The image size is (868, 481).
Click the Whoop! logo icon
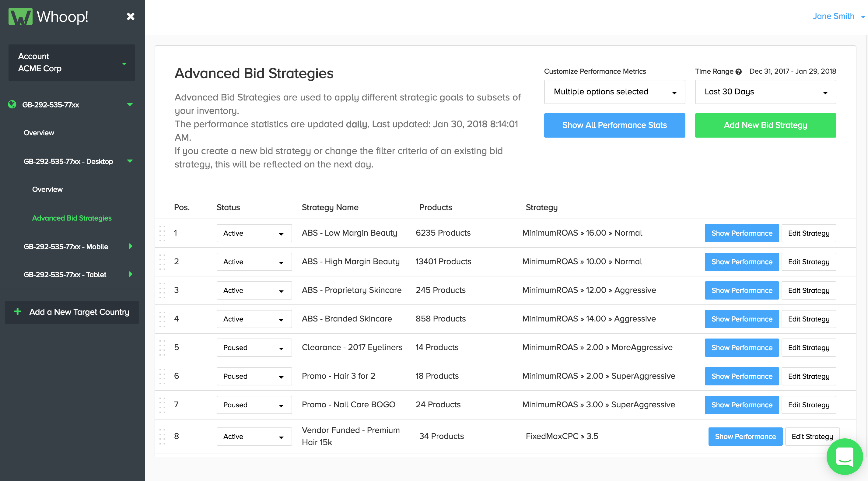coord(20,16)
